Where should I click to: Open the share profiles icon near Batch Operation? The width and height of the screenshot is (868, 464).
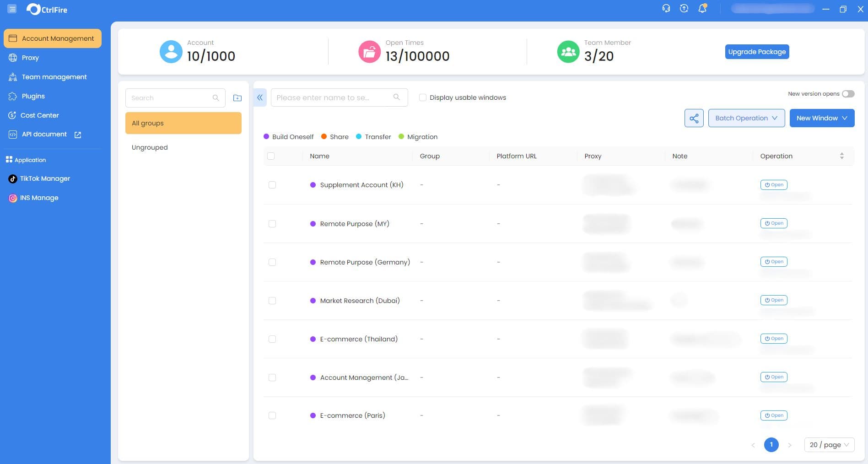694,118
